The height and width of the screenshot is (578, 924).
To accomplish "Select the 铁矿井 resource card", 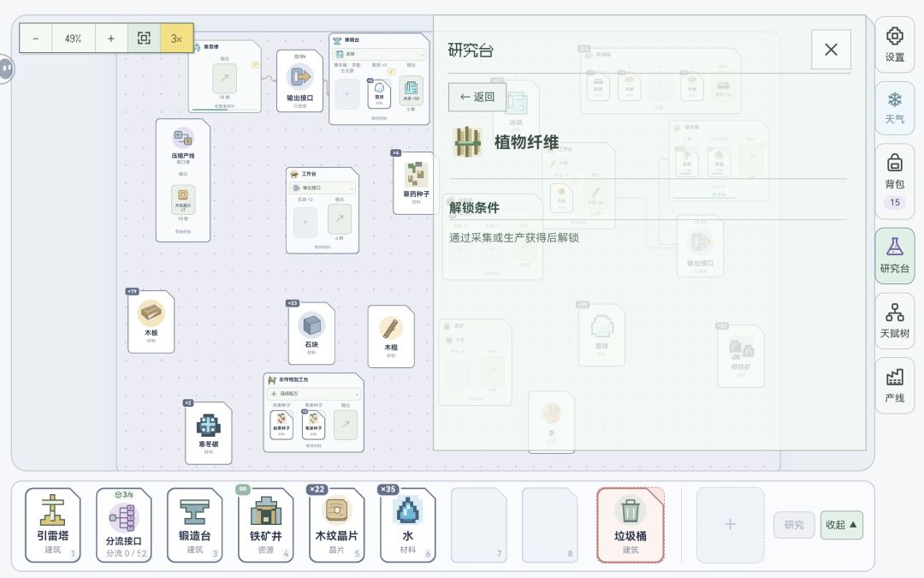I will (x=266, y=525).
